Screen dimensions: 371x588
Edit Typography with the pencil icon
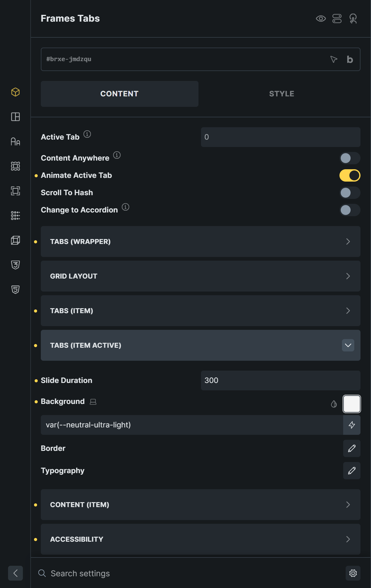coord(352,471)
